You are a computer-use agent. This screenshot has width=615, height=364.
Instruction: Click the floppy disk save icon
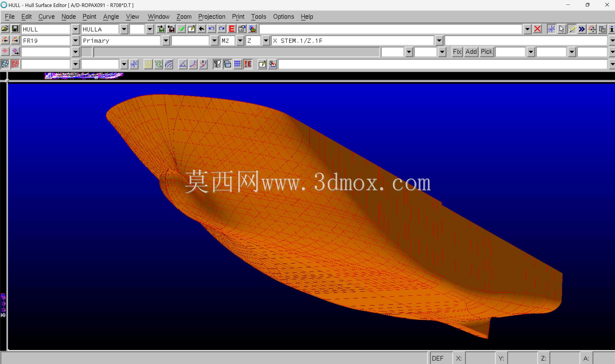coord(15,29)
